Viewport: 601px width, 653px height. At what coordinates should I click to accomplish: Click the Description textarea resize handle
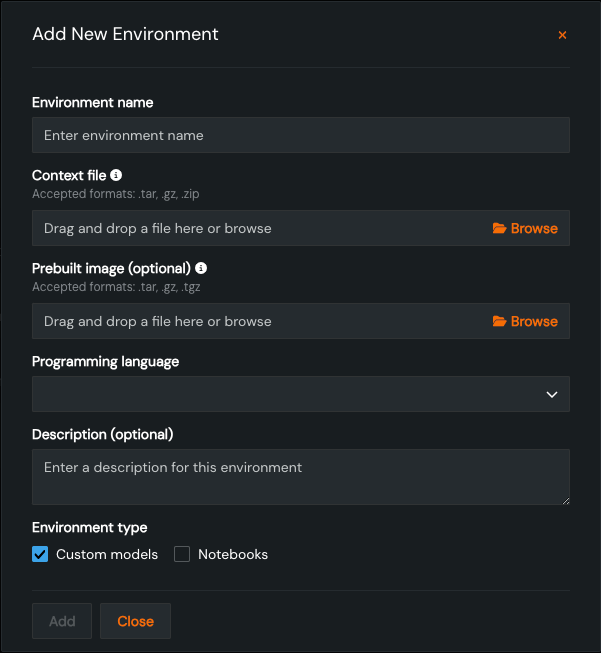565,500
